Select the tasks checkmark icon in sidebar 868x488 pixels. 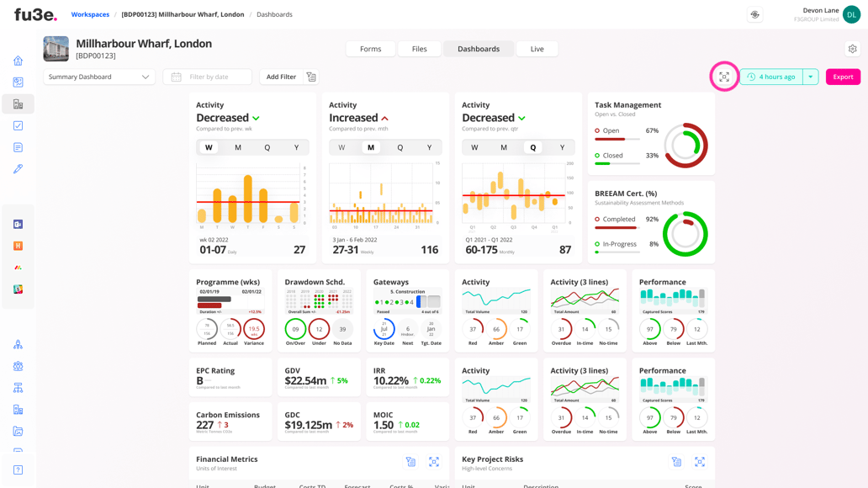click(18, 126)
